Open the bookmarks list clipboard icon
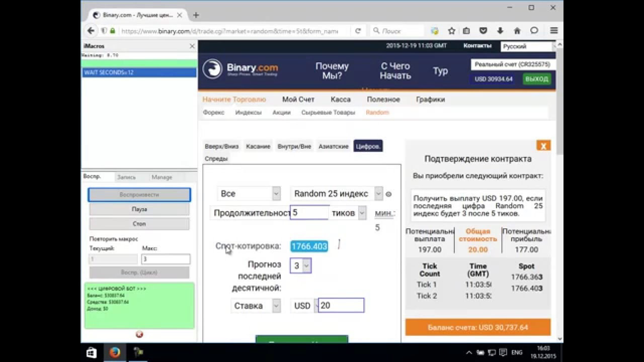Viewport: 644px width, 362px height. pyautogui.click(x=466, y=31)
